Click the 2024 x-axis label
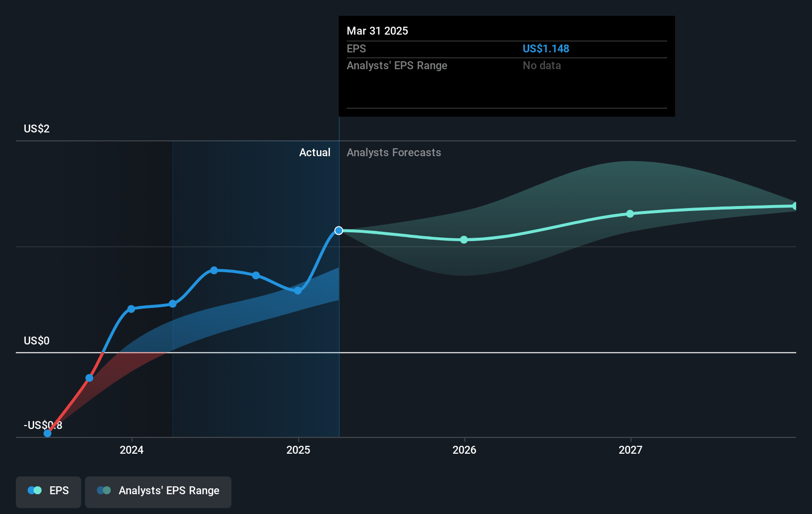The height and width of the screenshot is (514, 812). coord(132,450)
